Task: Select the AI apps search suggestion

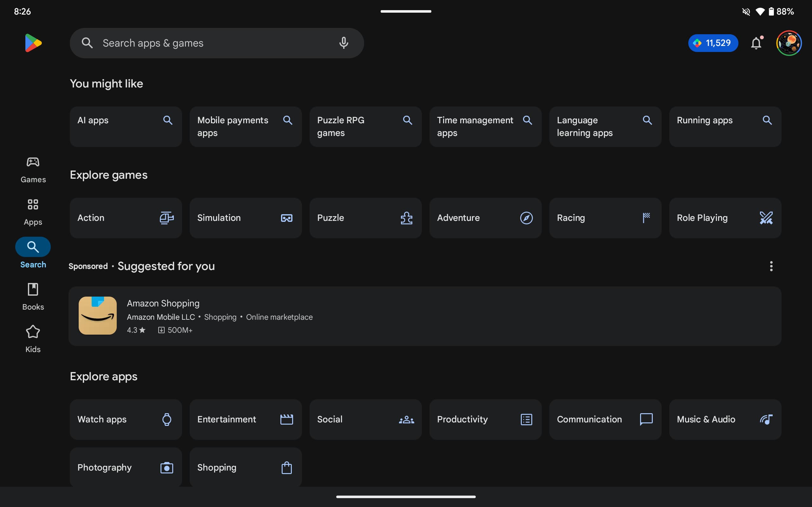Action: point(125,126)
